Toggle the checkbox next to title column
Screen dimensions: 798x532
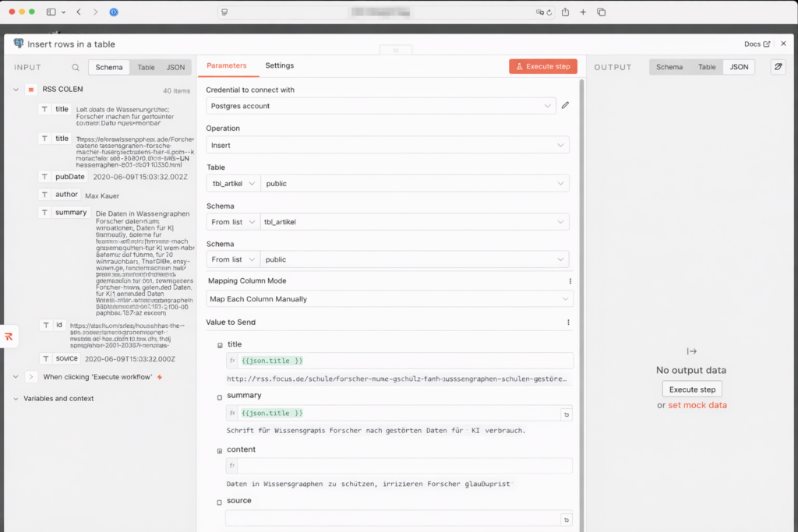[220, 345]
